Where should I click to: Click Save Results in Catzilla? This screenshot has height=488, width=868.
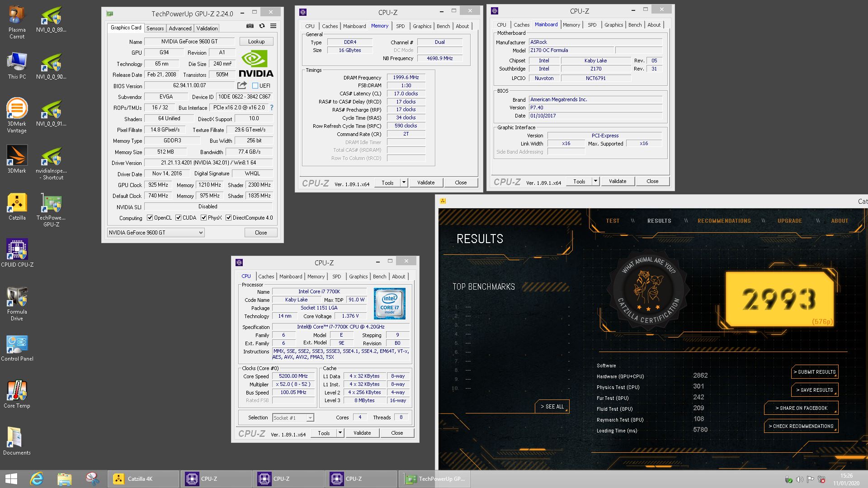pos(815,390)
